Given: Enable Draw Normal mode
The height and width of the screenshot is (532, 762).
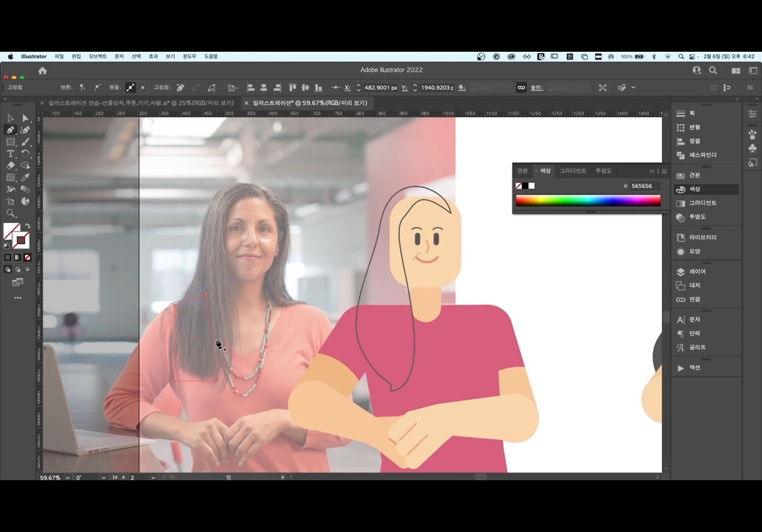Looking at the screenshot, I should coord(8,270).
